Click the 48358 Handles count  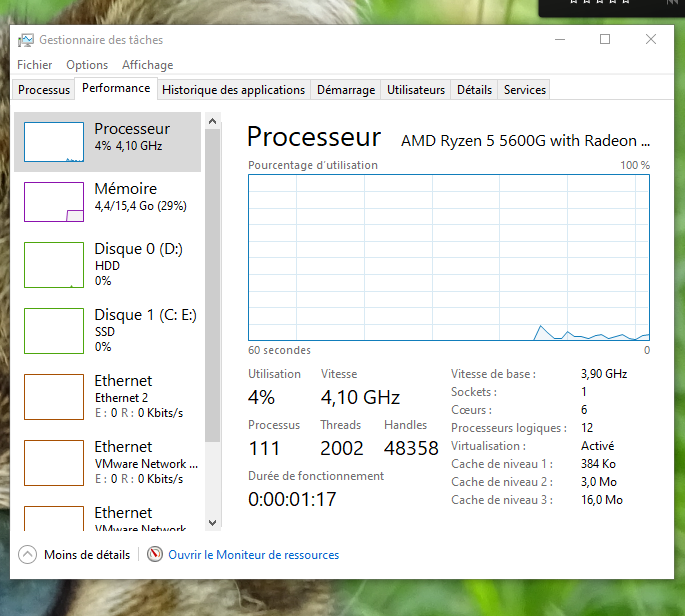tap(411, 448)
